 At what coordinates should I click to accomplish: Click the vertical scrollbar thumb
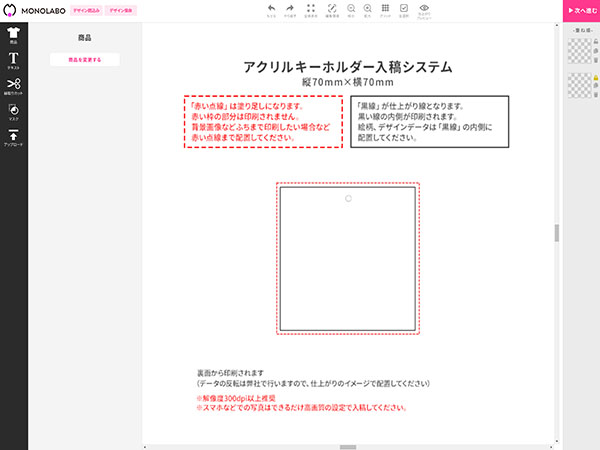pos(557,233)
